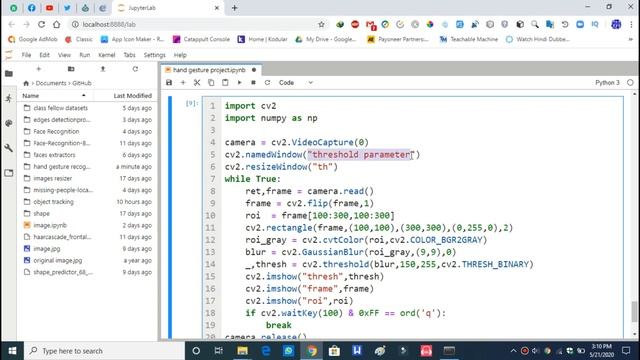Sort files by the Name column header
Viewport: 640px width, 360px height.
54,96
